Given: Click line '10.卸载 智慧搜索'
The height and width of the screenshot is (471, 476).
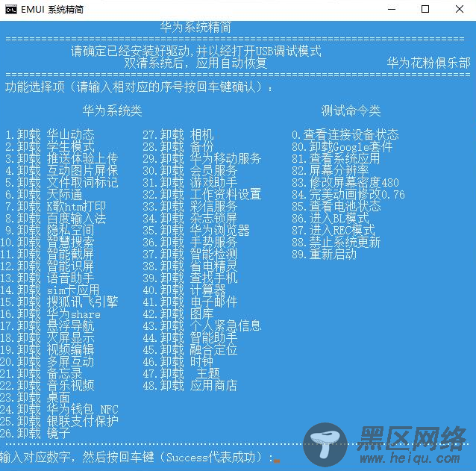Looking at the screenshot, I should point(47,243).
